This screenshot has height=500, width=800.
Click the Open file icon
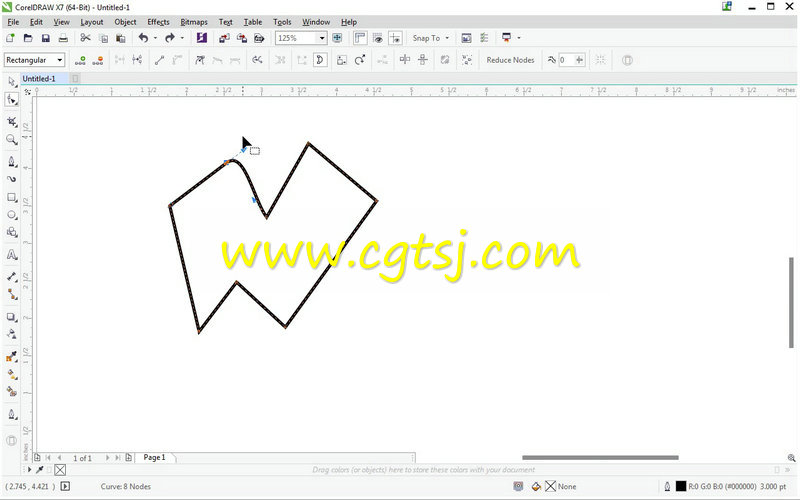point(28,38)
